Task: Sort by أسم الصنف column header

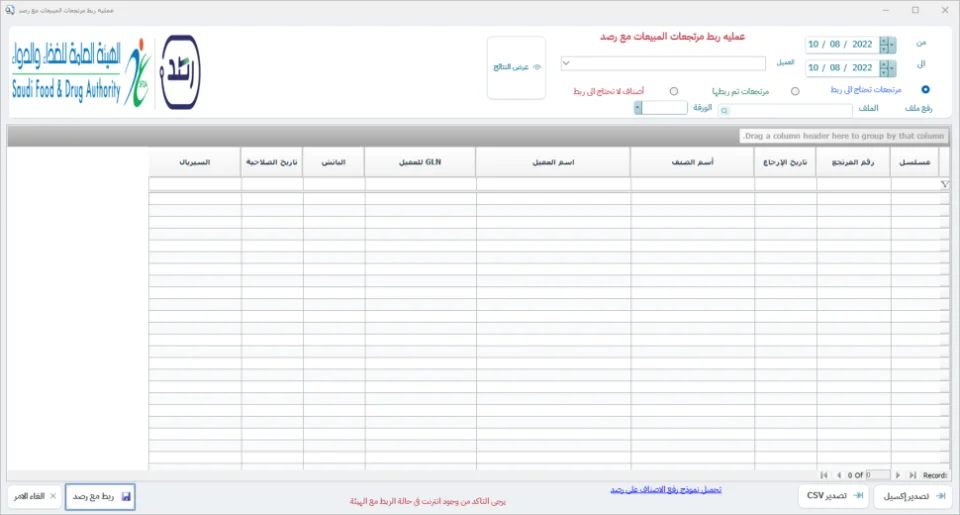Action: [x=692, y=162]
